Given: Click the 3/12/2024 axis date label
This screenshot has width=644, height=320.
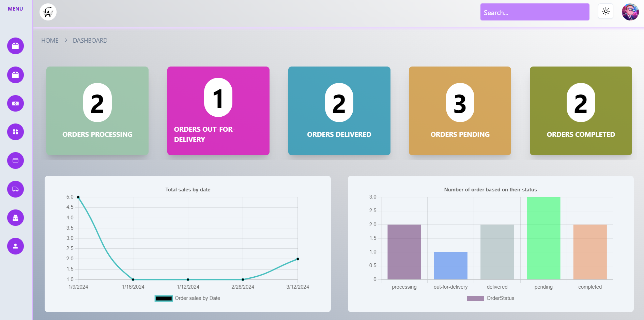Looking at the screenshot, I should tap(298, 287).
